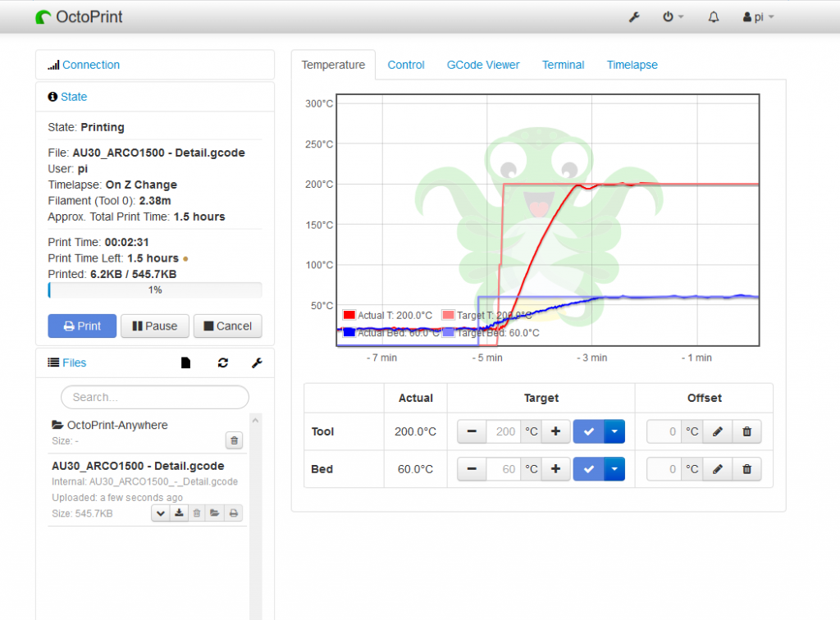This screenshot has width=840, height=620.
Task: Click the Print button
Action: [82, 326]
